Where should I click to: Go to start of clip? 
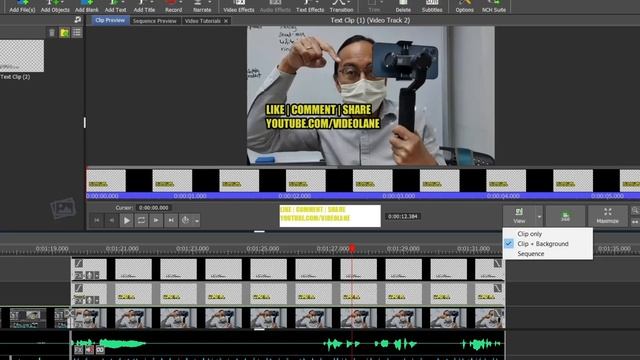[97, 220]
